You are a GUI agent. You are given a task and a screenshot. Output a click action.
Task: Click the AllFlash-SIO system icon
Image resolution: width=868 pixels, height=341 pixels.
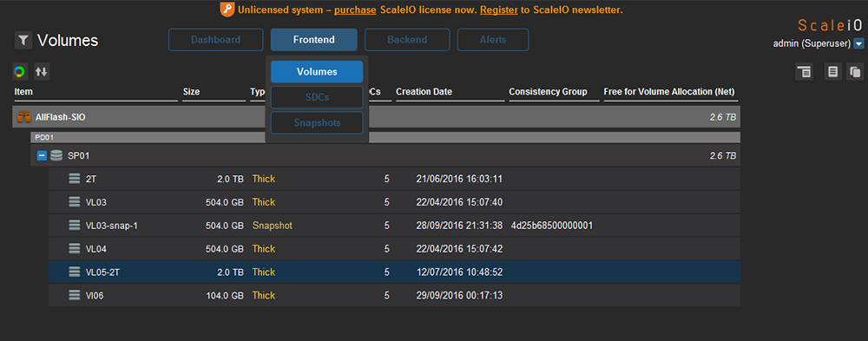[x=24, y=117]
